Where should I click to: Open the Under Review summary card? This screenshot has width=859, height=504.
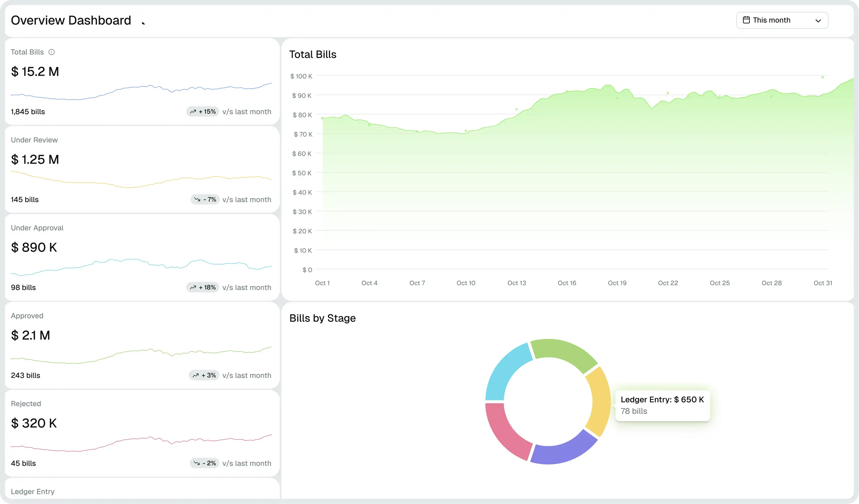(142, 169)
